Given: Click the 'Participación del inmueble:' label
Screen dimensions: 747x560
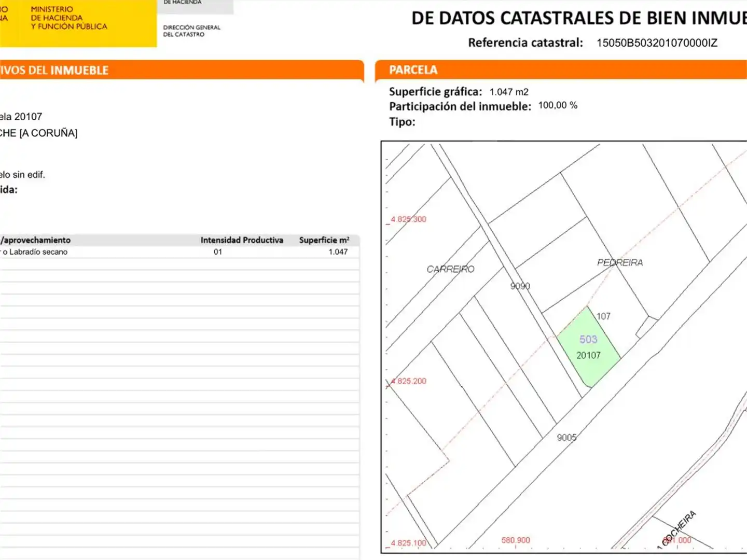Looking at the screenshot, I should (460, 106).
